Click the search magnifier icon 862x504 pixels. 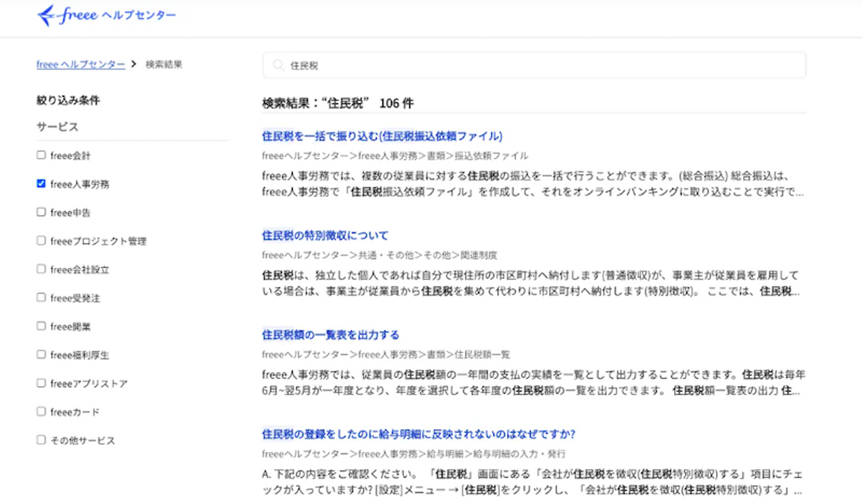point(278,65)
